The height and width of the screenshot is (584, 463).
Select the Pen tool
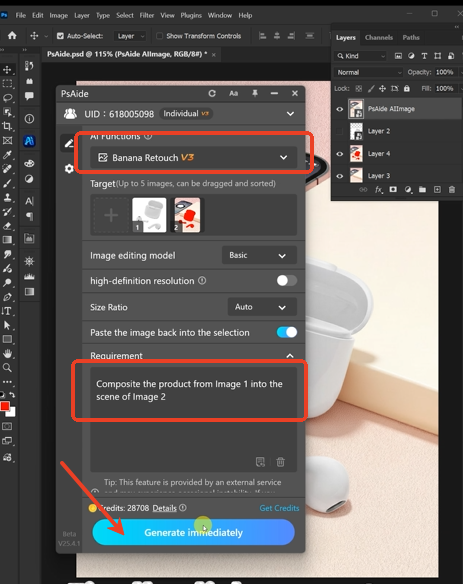7,297
